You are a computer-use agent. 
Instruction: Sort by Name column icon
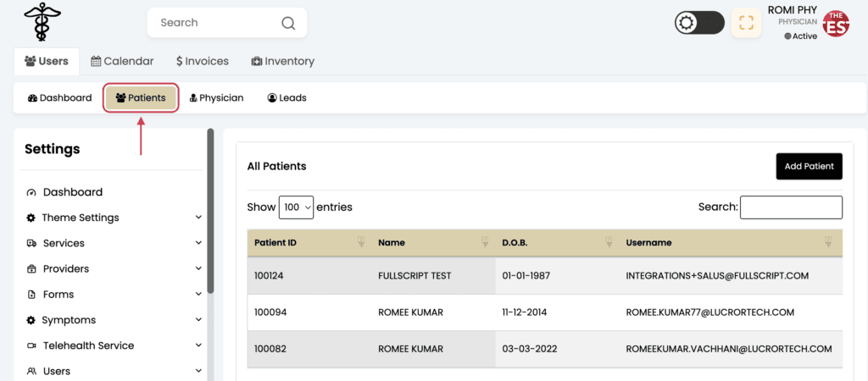(x=485, y=241)
